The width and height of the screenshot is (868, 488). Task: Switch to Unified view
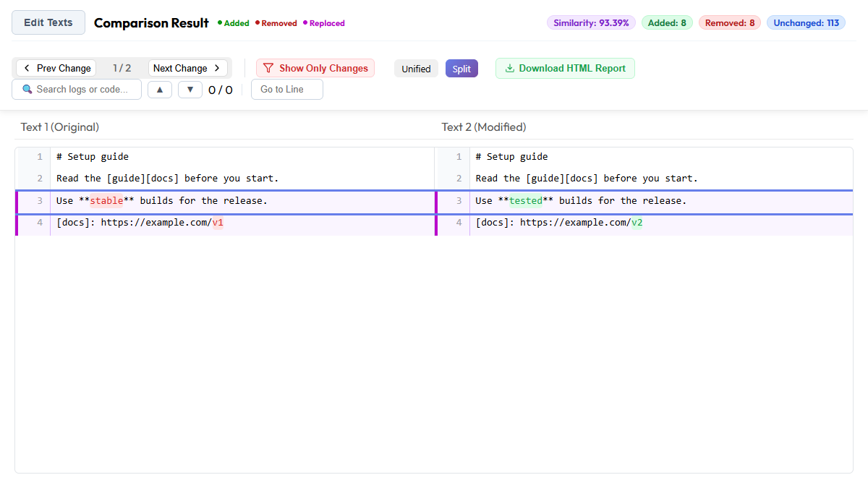(416, 69)
